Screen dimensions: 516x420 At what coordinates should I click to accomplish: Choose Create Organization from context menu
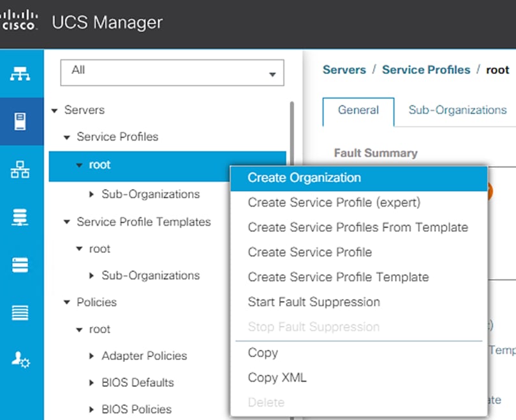[x=304, y=178]
